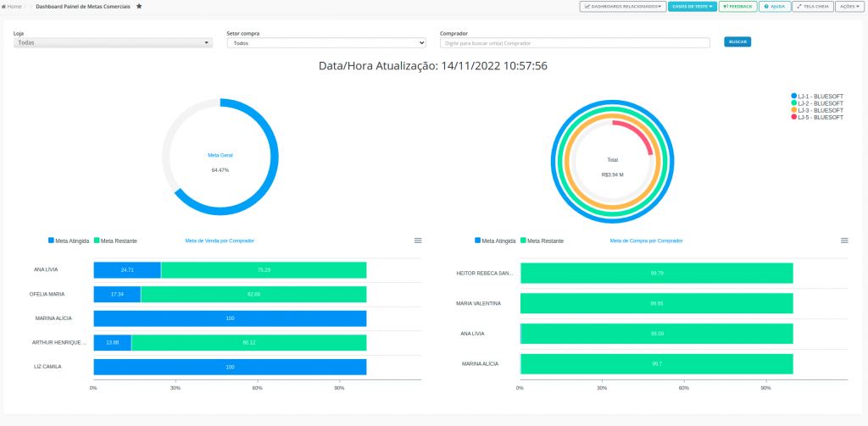Image resolution: width=868 pixels, height=426 pixels.
Task: Click the Feedback button
Action: 738,7
